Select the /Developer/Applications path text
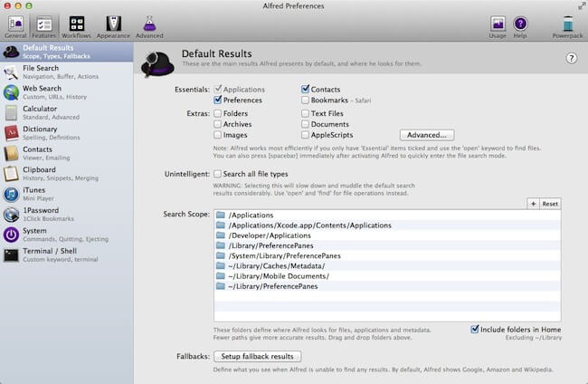This screenshot has width=588, height=384. tap(270, 235)
